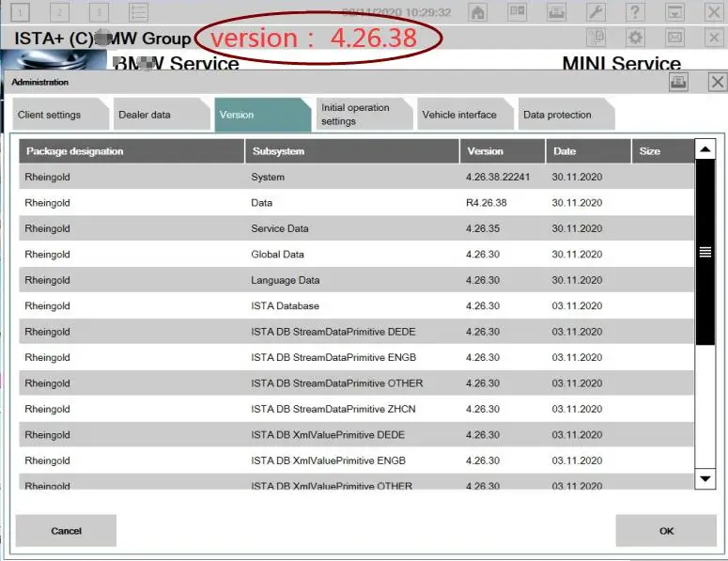
Task: Click the toolbar wrench settings icon
Action: [596, 11]
